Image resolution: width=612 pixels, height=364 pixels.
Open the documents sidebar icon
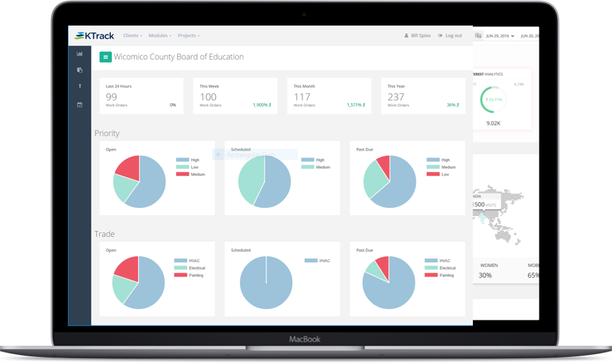coord(80,70)
